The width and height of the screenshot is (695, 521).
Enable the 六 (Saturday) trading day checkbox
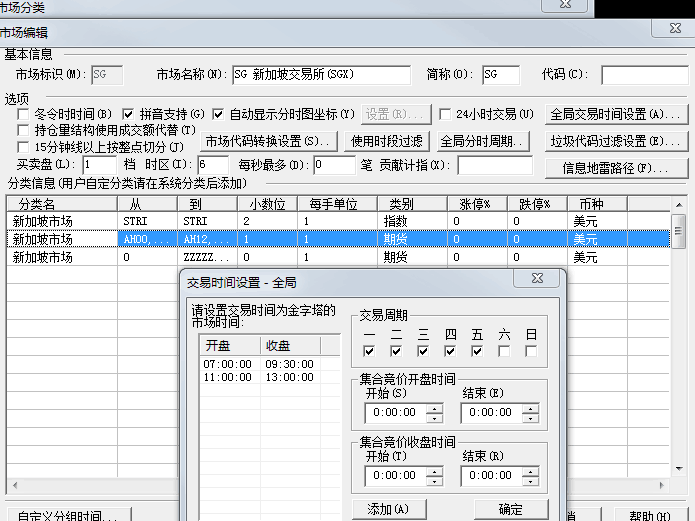(504, 351)
